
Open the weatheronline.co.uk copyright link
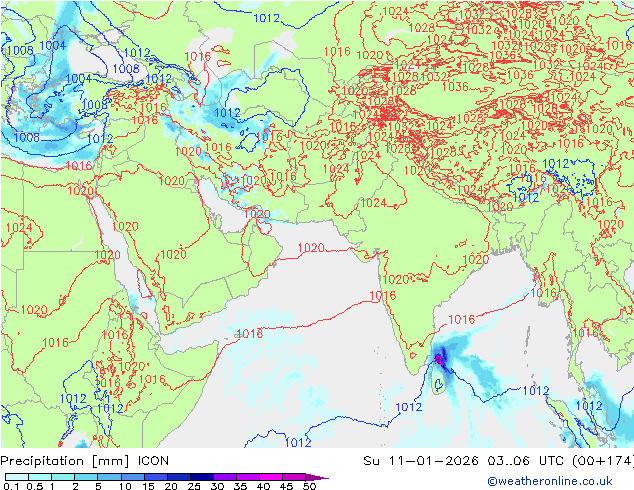[549, 481]
